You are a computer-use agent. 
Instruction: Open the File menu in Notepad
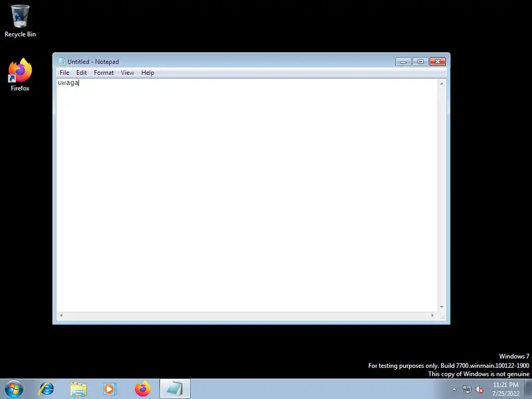tap(64, 73)
